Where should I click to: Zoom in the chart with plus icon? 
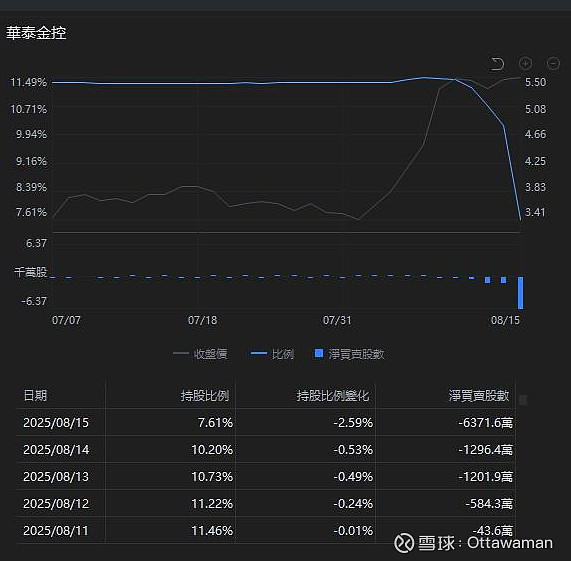point(525,63)
